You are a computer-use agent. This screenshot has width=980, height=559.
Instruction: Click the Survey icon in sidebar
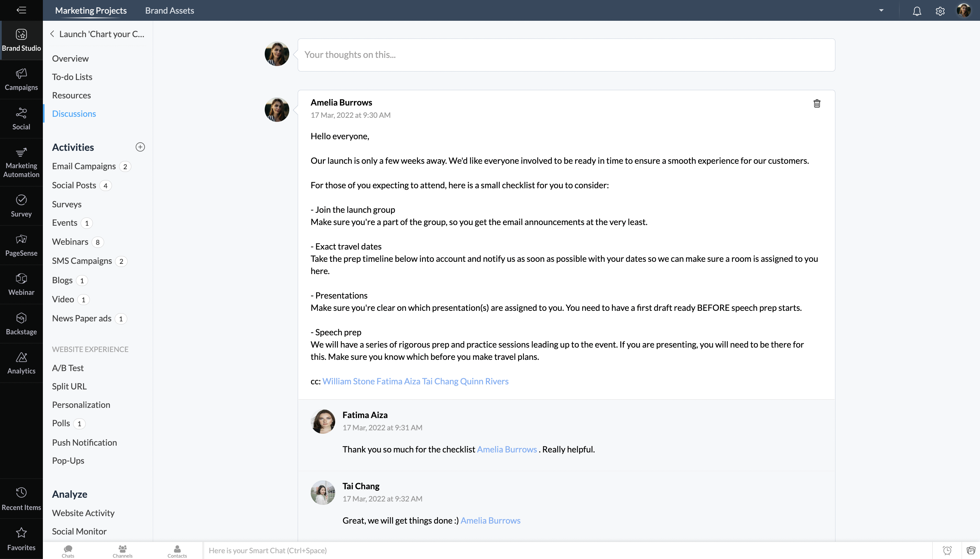coord(21,199)
